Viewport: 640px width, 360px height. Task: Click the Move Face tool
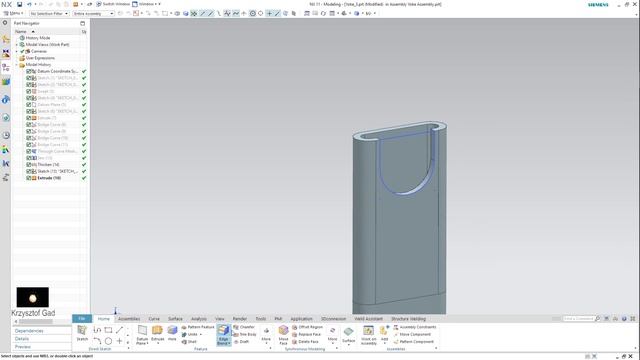point(283,335)
